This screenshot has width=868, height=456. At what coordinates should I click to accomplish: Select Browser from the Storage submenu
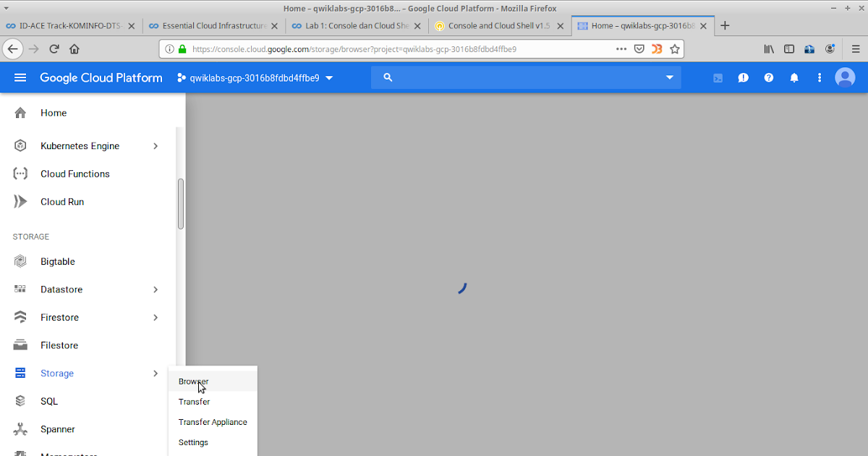click(193, 381)
